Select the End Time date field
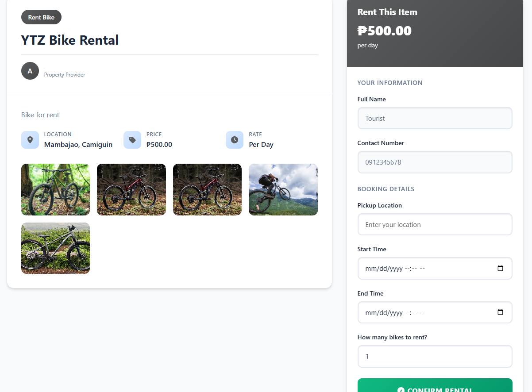Screen dimensions: 532x392 pyautogui.click(x=425, y=313)
